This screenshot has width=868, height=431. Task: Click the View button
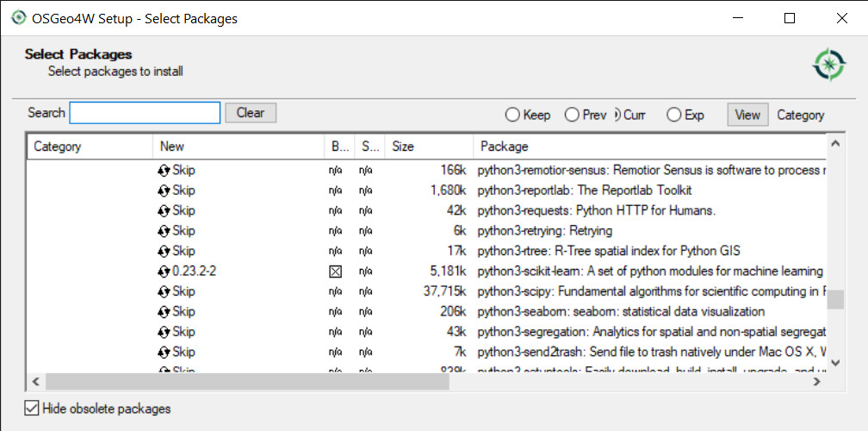747,115
